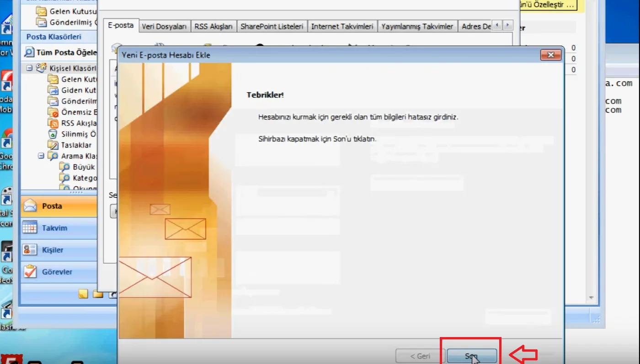
Task: Click the Posta envelope icon
Action: (30, 206)
